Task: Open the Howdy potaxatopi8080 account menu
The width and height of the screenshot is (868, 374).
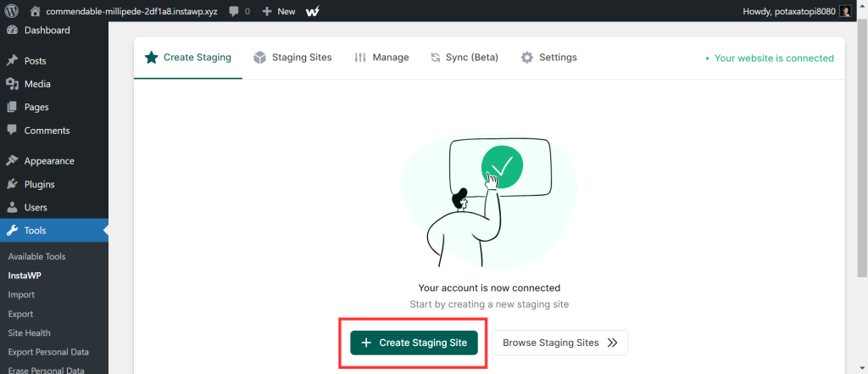Action: pos(797,11)
